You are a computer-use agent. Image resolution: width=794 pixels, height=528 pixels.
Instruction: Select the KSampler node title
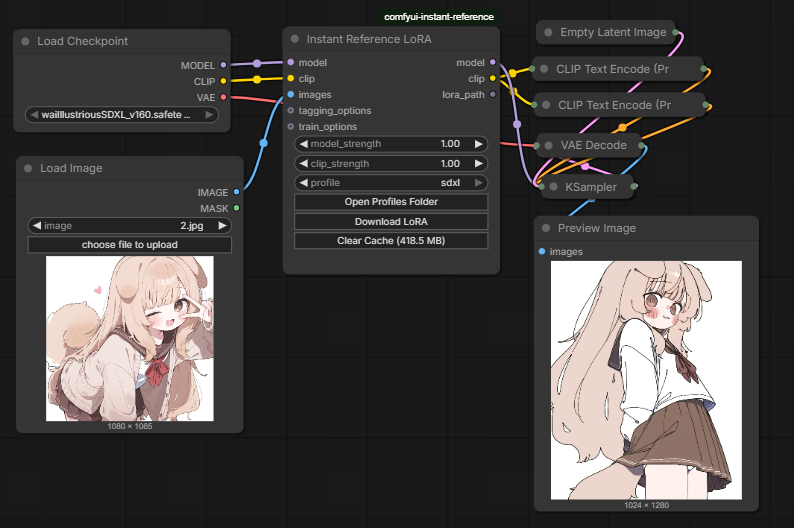click(x=591, y=187)
